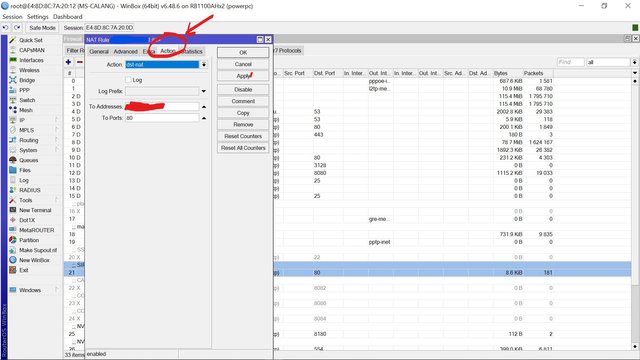Click the Bytes column header
Image resolution: width=640 pixels, height=360 pixels.
pos(507,73)
